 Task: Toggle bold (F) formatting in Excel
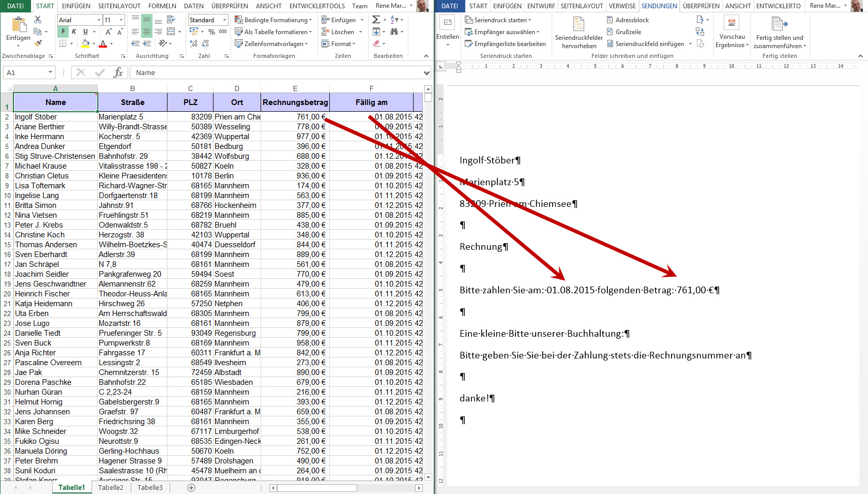pyautogui.click(x=63, y=32)
